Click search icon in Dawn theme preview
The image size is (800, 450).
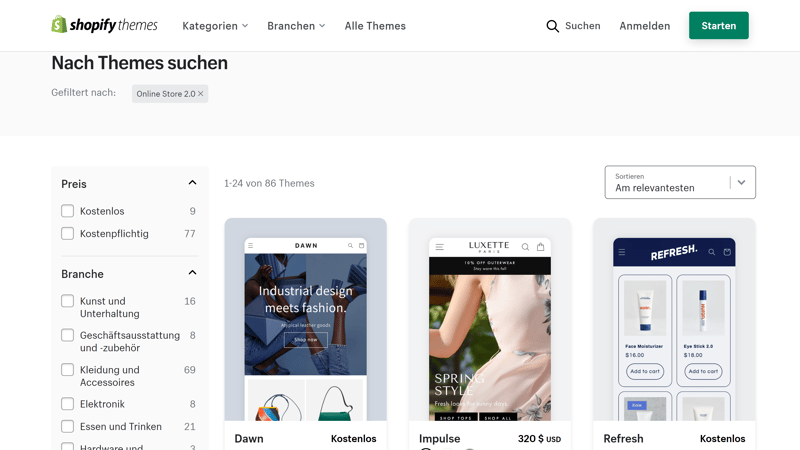(x=351, y=245)
